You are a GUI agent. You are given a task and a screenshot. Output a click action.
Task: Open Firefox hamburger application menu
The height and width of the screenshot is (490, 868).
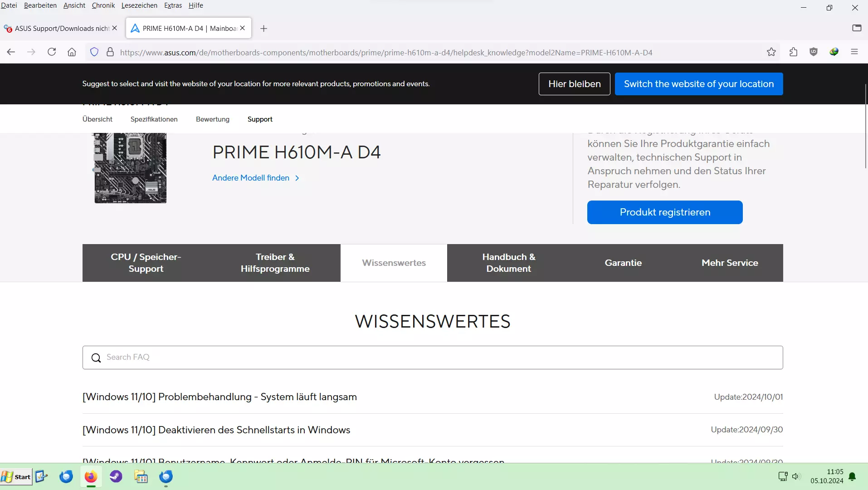[854, 52]
